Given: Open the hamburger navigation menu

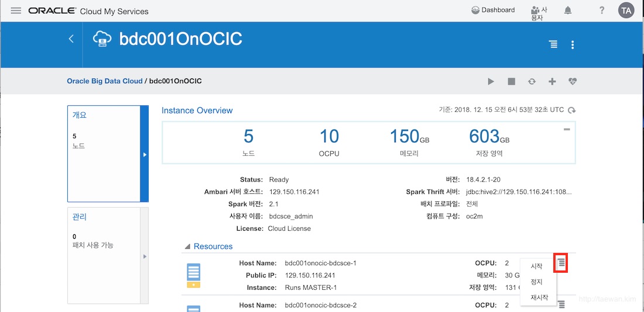Looking at the screenshot, I should [x=16, y=11].
